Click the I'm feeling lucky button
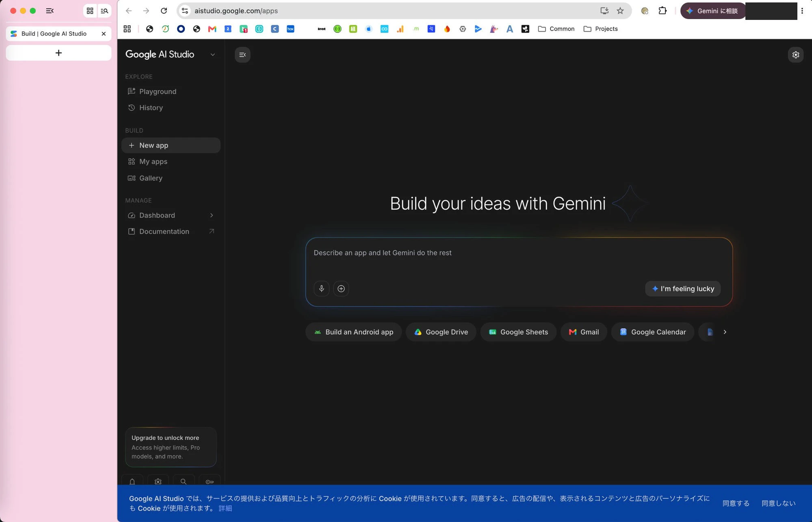This screenshot has width=812, height=522. 683,289
